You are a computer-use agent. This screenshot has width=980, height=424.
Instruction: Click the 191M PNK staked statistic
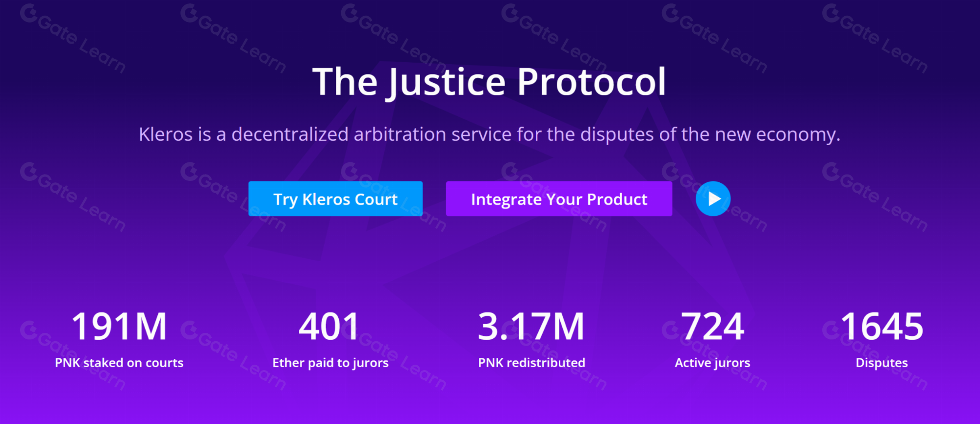pos(119,325)
